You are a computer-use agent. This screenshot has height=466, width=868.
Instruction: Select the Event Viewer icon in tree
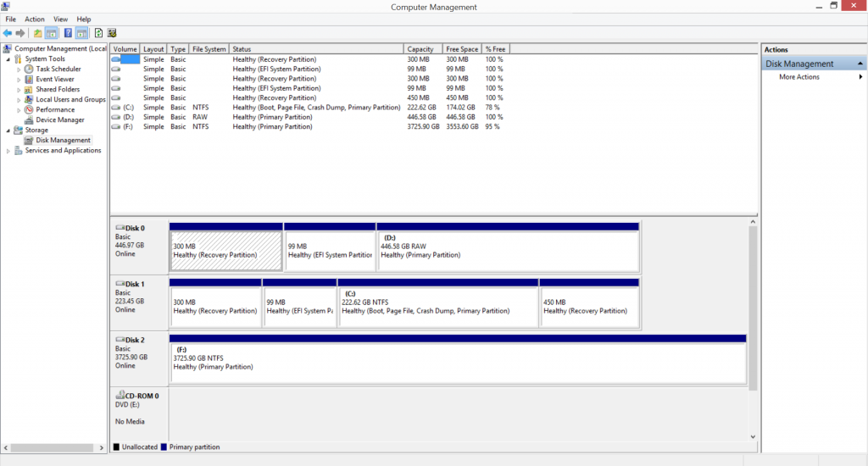30,80
